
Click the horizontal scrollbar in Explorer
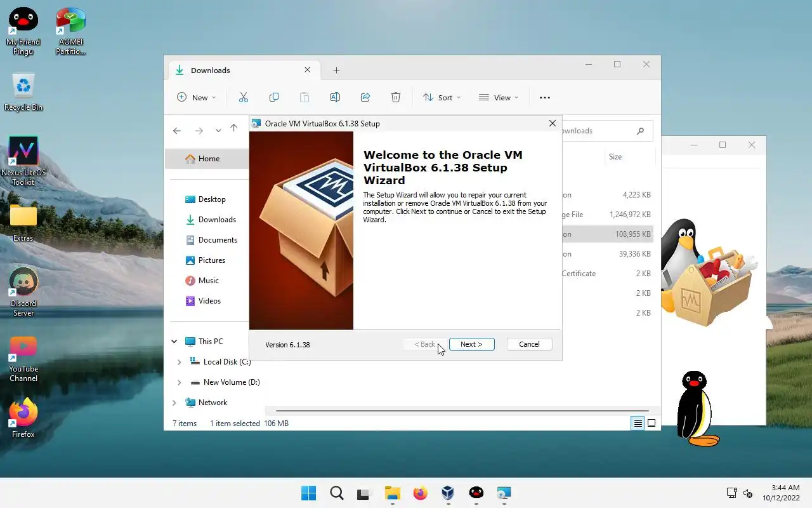462,411
